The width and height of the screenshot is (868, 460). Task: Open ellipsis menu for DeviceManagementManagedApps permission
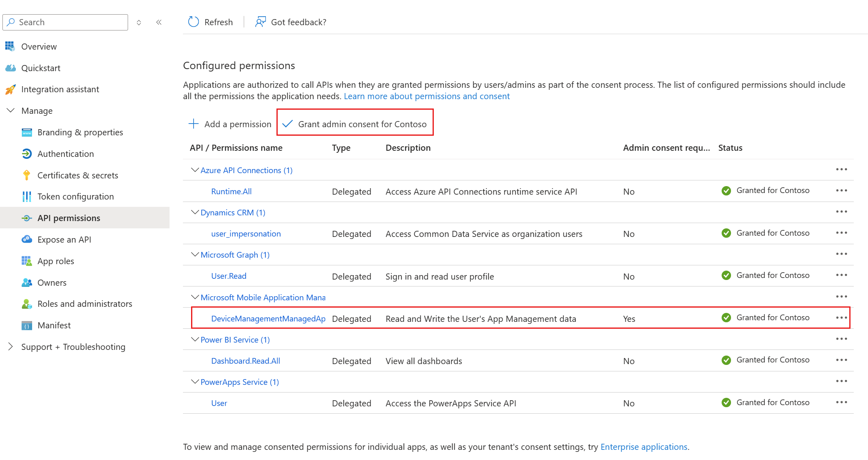(x=841, y=318)
